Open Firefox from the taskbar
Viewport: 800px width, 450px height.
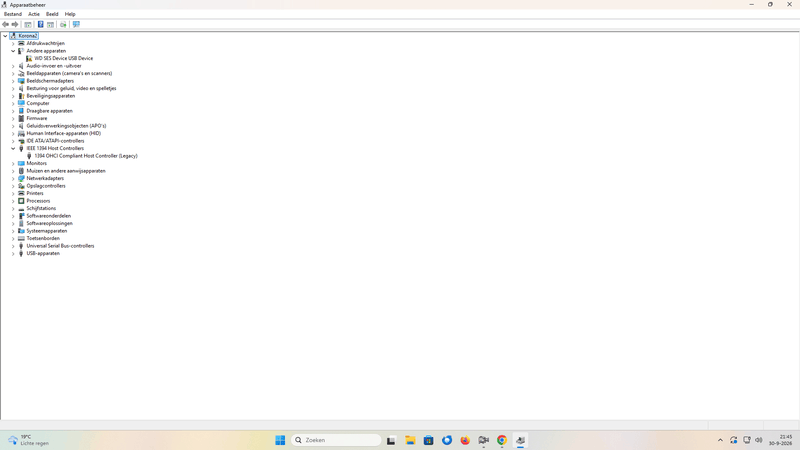(x=465, y=440)
